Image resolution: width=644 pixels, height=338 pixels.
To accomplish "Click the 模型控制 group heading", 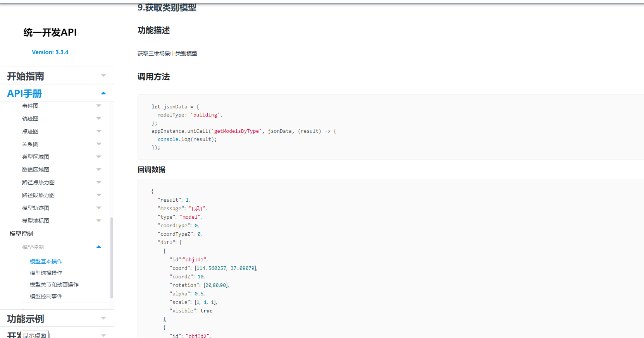I will [x=21, y=233].
